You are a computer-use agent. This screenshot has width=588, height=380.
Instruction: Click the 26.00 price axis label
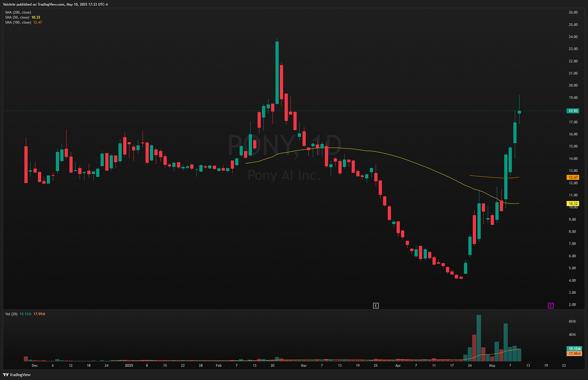point(573,13)
